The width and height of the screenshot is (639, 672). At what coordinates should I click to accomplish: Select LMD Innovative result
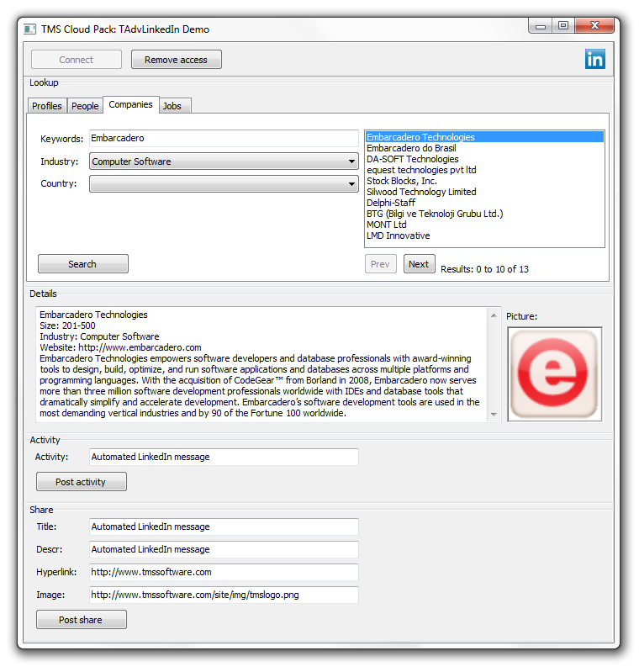[x=484, y=235]
